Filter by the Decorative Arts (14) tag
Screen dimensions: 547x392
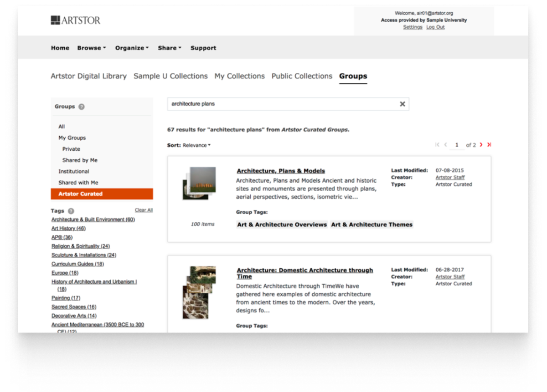pyautogui.click(x=74, y=316)
